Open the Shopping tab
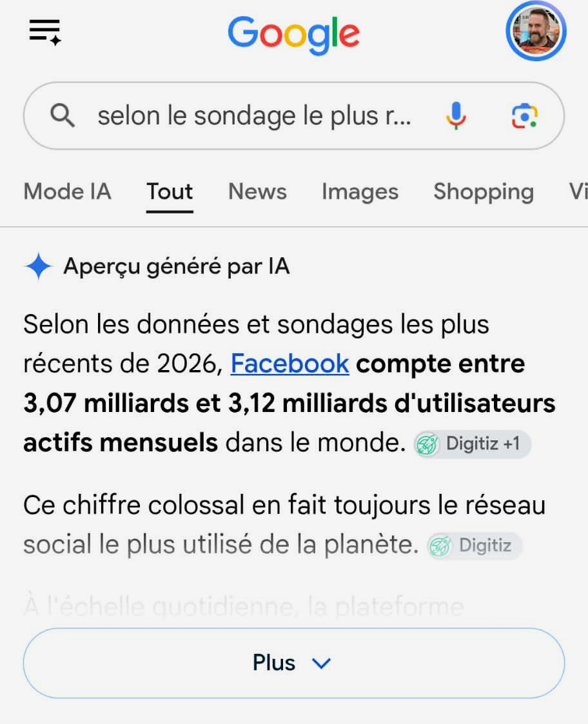The image size is (588, 724). [x=484, y=191]
